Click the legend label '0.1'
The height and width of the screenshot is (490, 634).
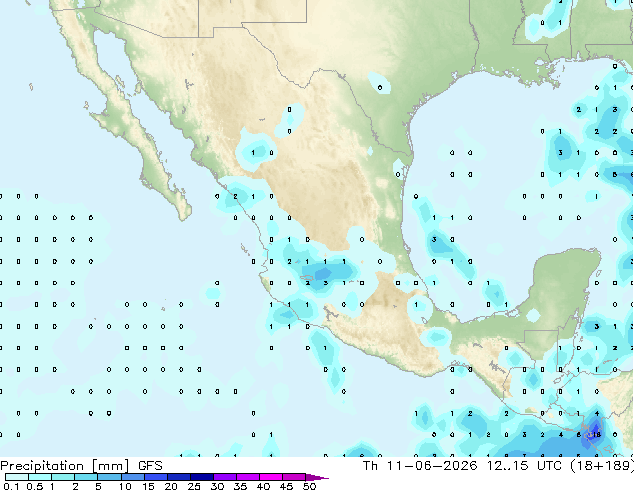click(11, 486)
